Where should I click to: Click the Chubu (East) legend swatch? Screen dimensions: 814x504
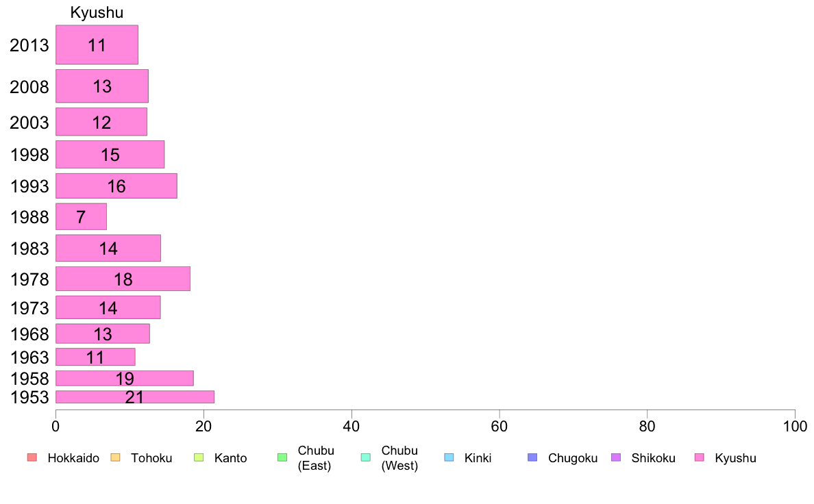(x=282, y=457)
